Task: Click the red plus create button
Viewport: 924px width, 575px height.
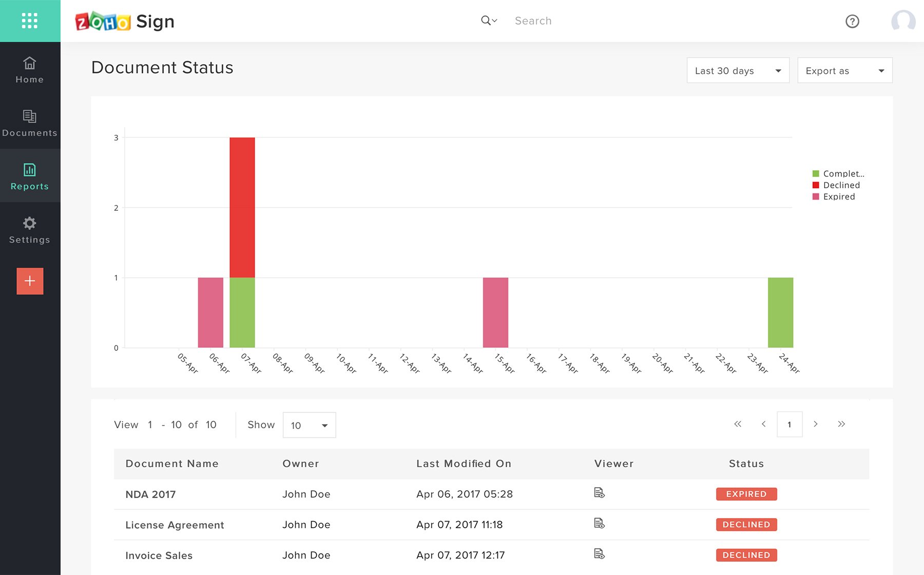Action: click(30, 281)
